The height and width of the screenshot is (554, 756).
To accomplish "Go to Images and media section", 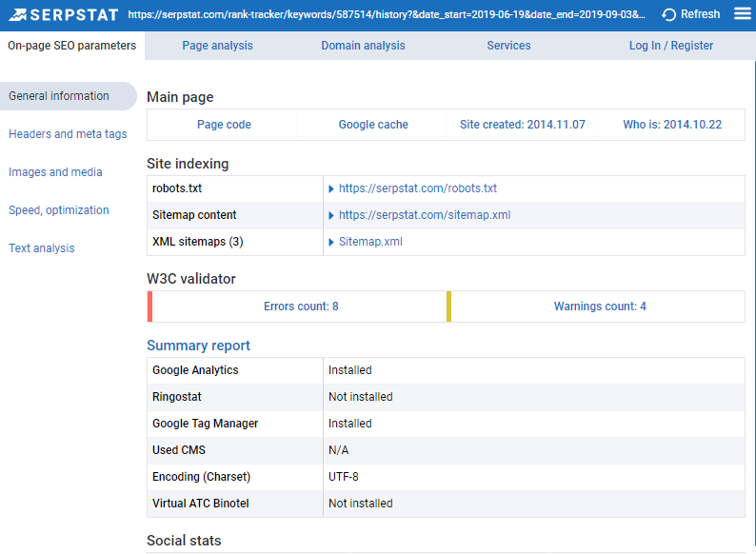I will (x=55, y=172).
